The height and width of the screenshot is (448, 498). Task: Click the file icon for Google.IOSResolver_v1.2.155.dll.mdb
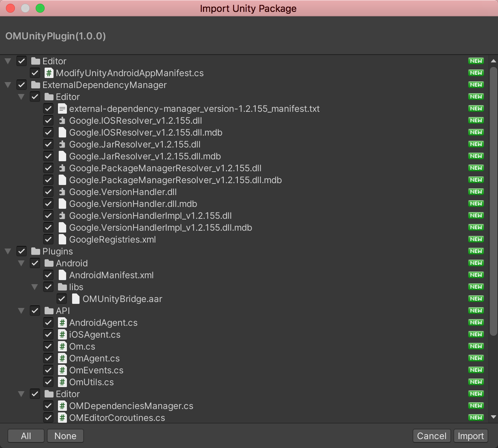62,133
